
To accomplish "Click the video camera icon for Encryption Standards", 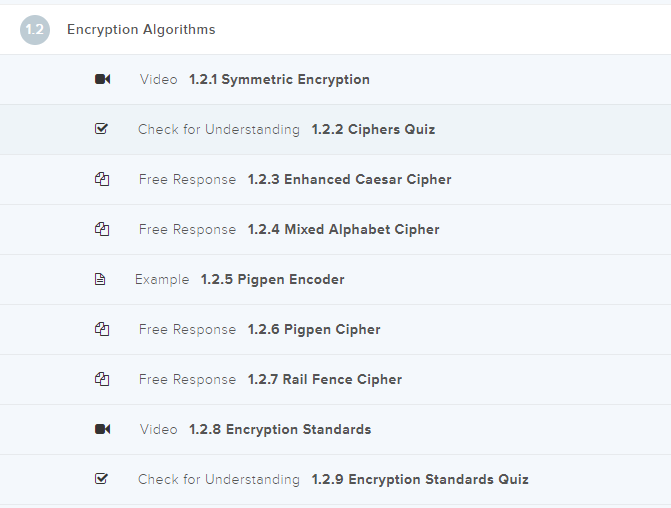I will (x=102, y=430).
